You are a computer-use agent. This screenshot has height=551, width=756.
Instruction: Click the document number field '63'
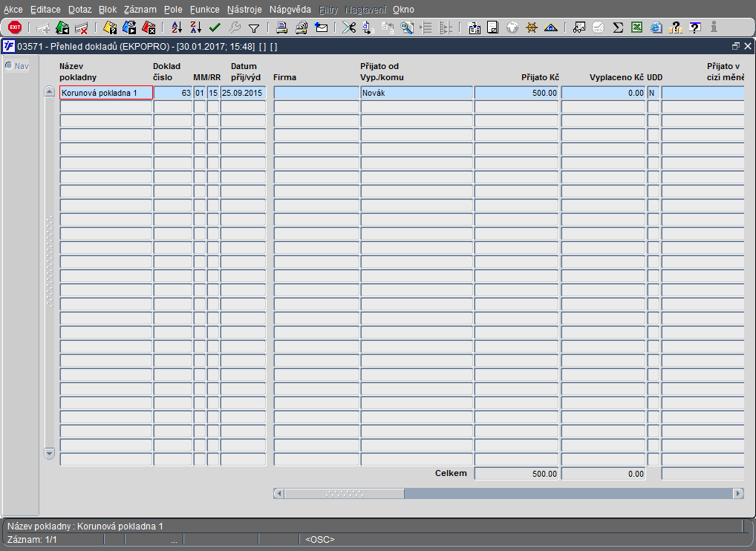pos(173,93)
